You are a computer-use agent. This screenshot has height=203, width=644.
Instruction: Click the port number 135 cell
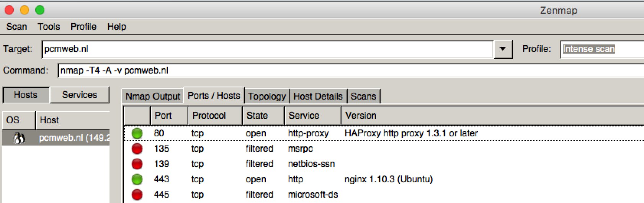[x=161, y=149]
